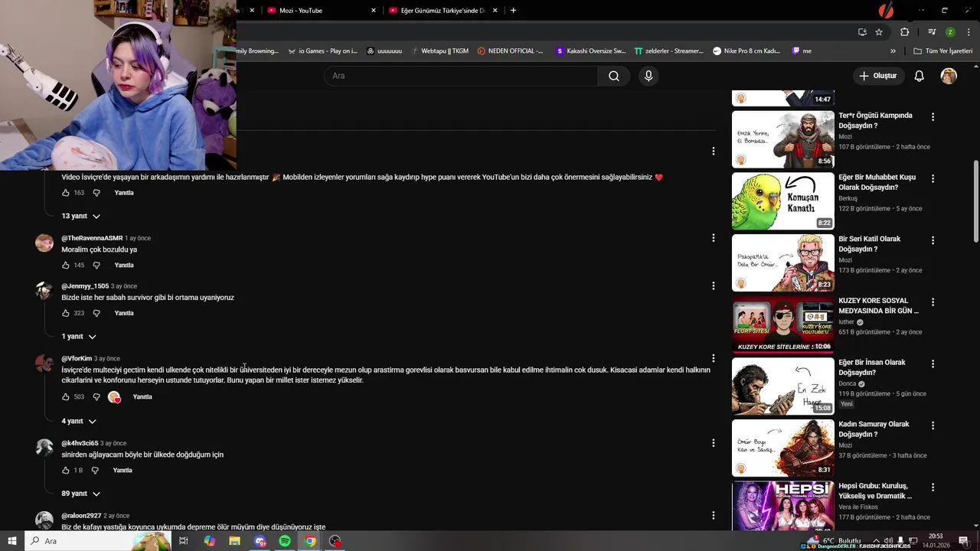Open more options for Kadın Samuray video
980x551 pixels.
point(933,425)
